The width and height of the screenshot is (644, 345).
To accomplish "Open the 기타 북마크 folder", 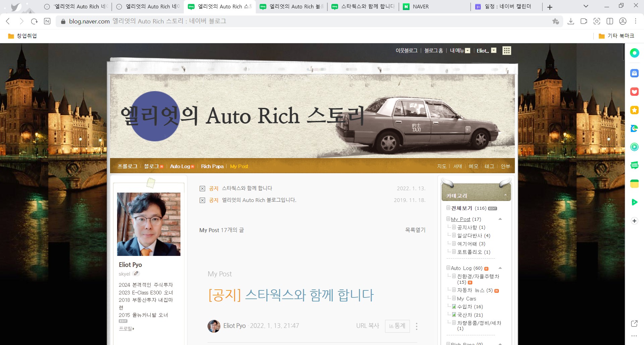I will point(616,36).
